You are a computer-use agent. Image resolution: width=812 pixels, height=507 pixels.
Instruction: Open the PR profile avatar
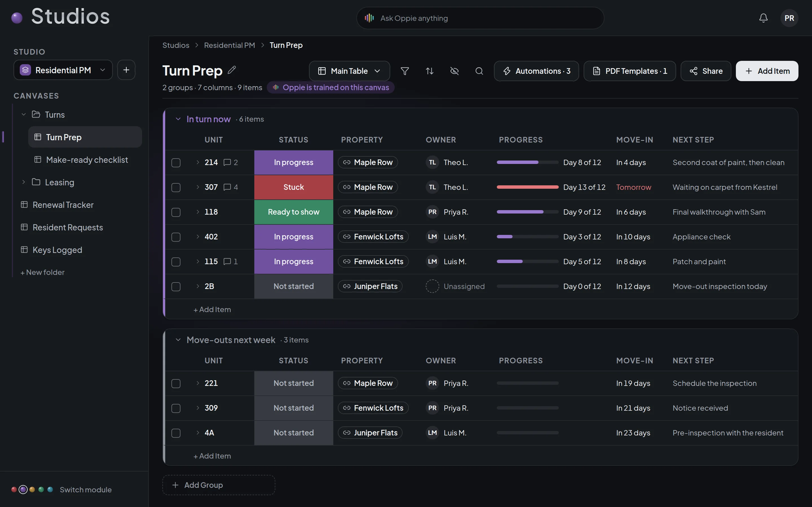click(x=789, y=18)
